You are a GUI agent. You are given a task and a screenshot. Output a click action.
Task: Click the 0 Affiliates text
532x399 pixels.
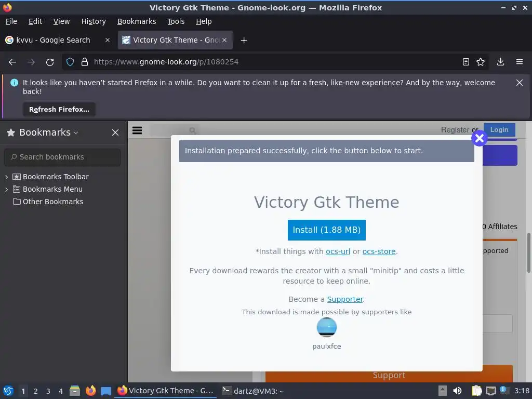pyautogui.click(x=500, y=227)
